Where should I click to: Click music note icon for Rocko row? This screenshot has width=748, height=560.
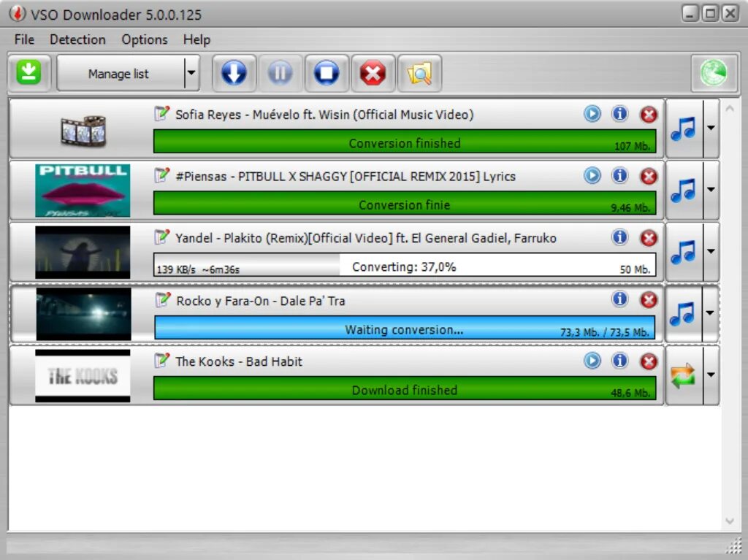click(683, 314)
